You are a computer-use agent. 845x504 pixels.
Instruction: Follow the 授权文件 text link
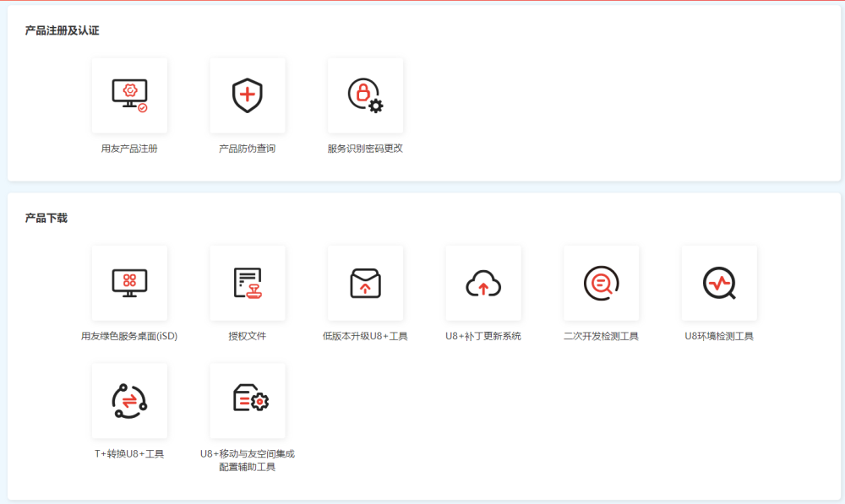tap(248, 336)
